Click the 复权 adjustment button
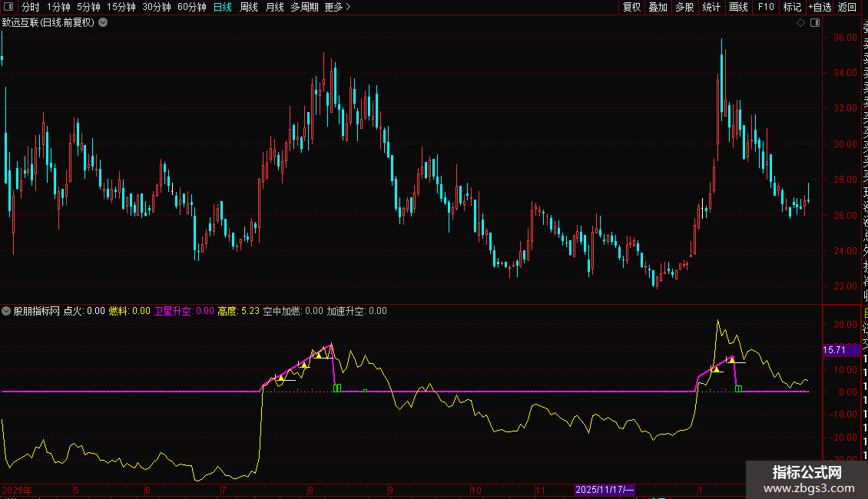The height and width of the screenshot is (499, 868). pos(631,8)
